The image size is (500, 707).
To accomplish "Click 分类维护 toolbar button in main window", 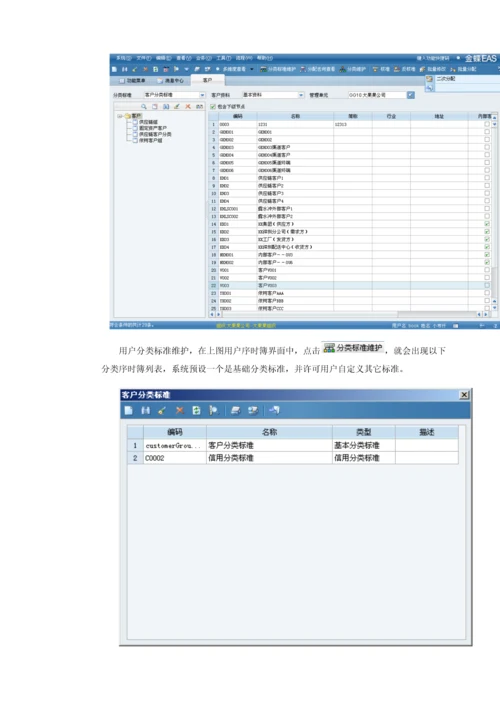I will click(353, 69).
